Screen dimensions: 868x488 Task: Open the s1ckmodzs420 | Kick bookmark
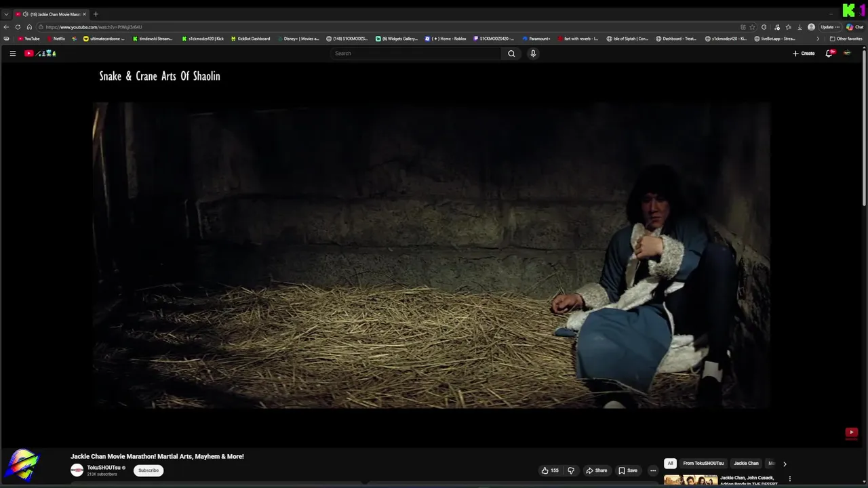pos(203,39)
